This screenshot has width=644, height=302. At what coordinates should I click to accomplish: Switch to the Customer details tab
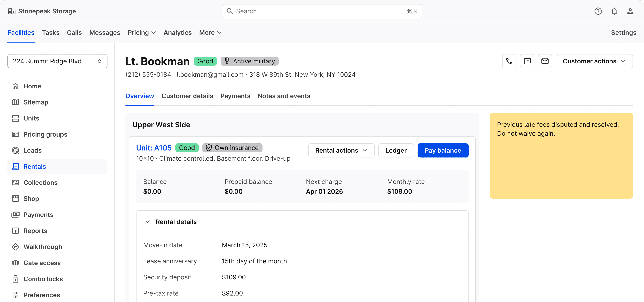point(187,96)
